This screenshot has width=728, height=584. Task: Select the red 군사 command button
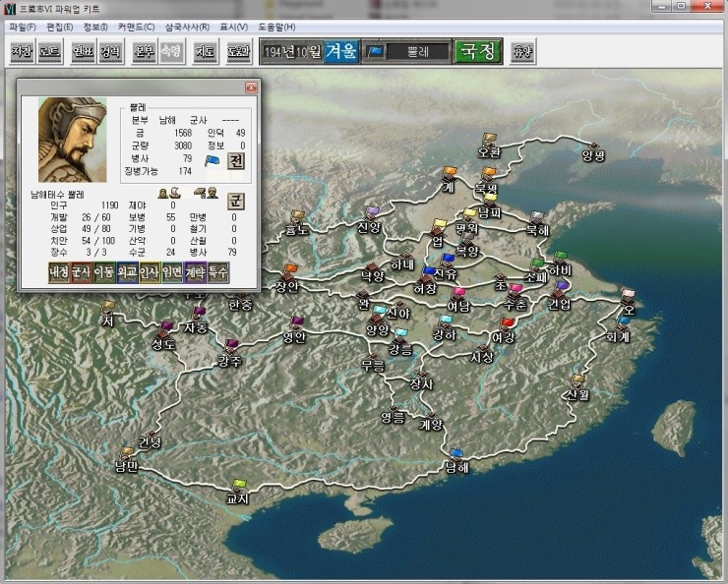pos(82,272)
